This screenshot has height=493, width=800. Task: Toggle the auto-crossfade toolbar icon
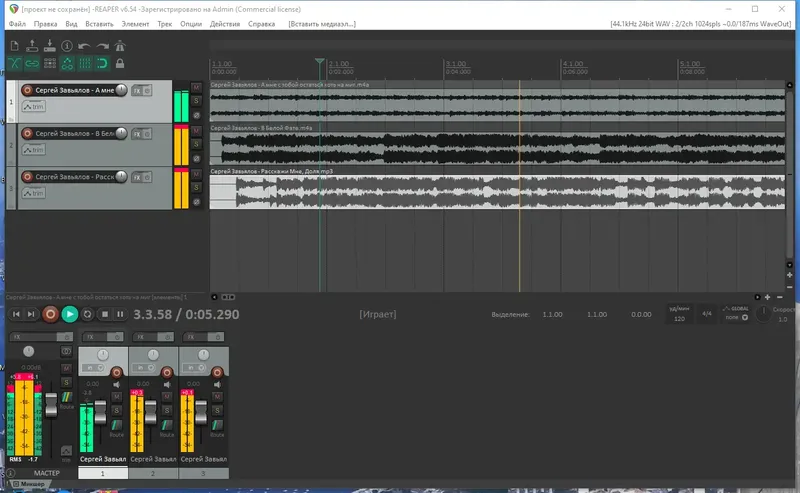pyautogui.click(x=14, y=63)
